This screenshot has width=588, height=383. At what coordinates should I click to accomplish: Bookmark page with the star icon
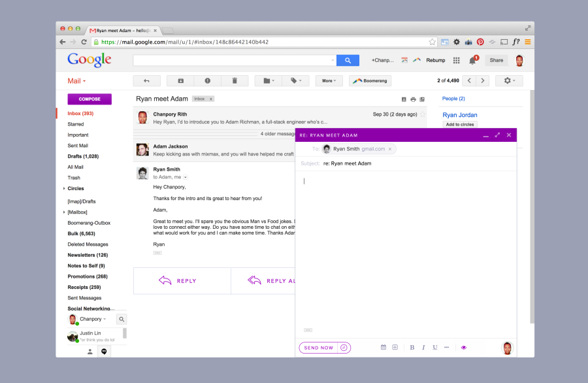click(433, 42)
